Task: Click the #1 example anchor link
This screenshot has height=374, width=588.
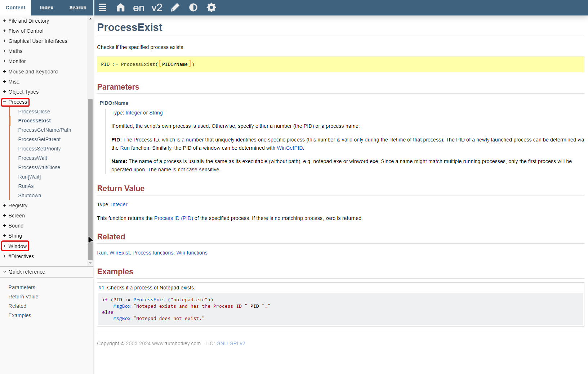Action: (101, 288)
